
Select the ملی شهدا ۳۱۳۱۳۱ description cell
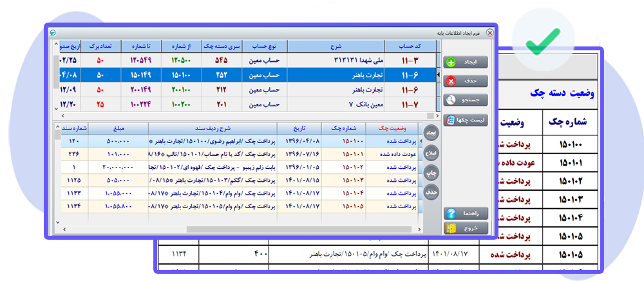click(336, 61)
